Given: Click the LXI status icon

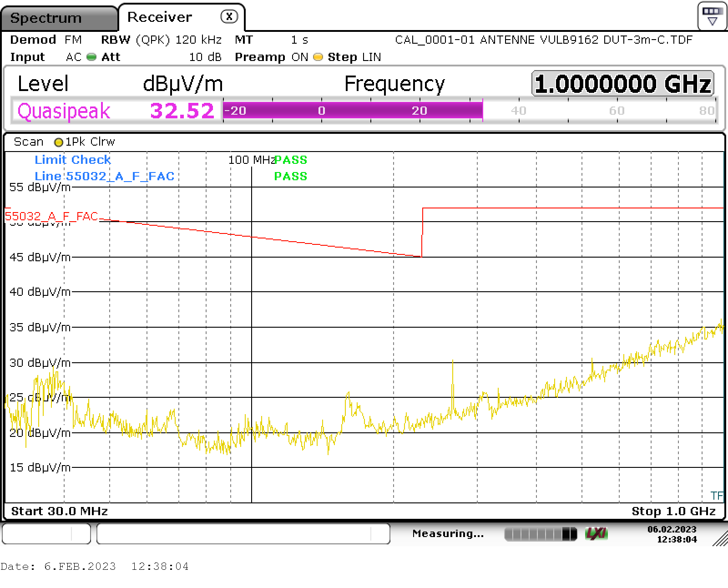Looking at the screenshot, I should (597, 533).
